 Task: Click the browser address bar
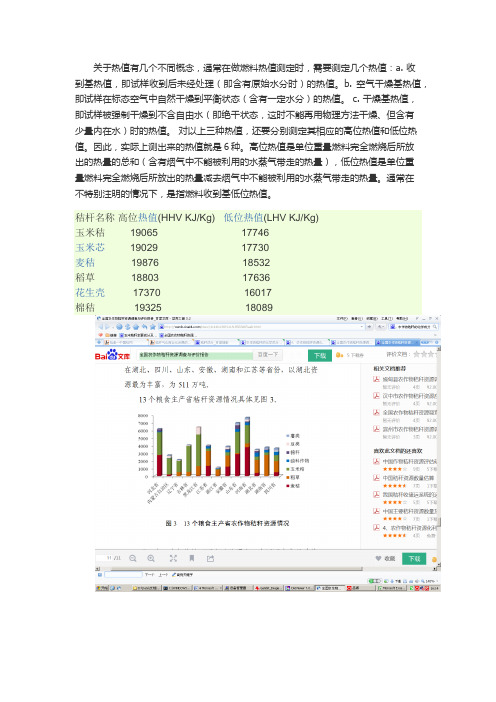pyautogui.click(x=260, y=327)
